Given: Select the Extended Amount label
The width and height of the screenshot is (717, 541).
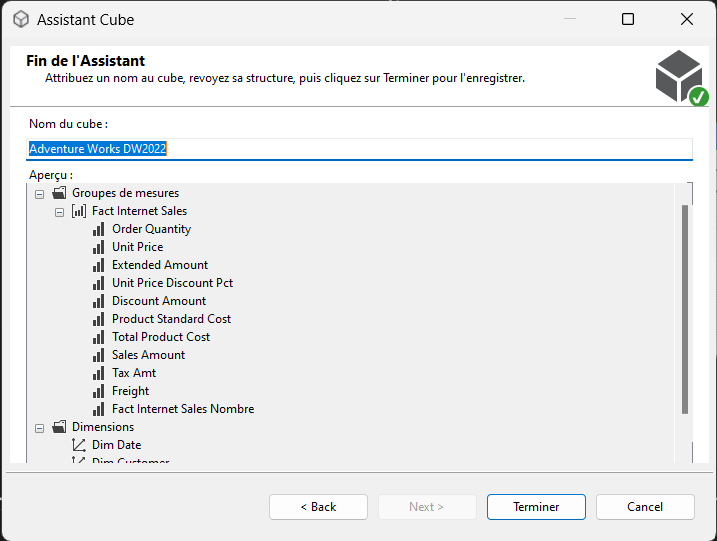Looking at the screenshot, I should (160, 265).
